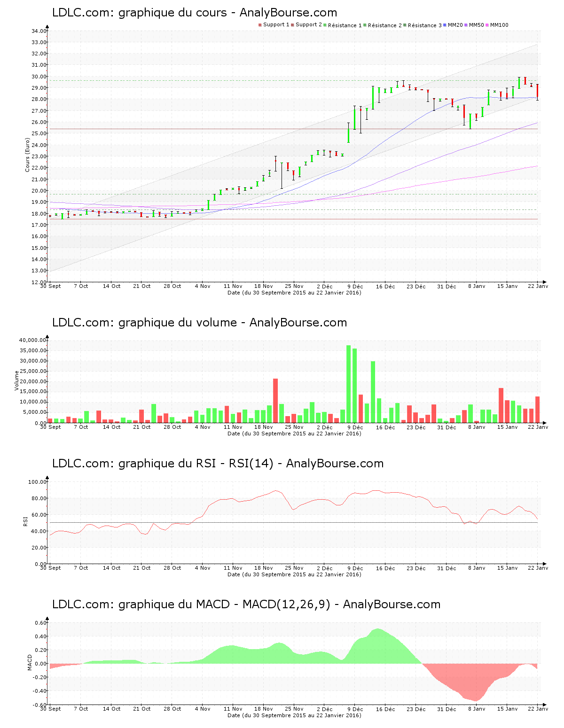This screenshot has height=728, width=564.
Task: Click the Support 1 red legend swatch
Action: point(260,25)
